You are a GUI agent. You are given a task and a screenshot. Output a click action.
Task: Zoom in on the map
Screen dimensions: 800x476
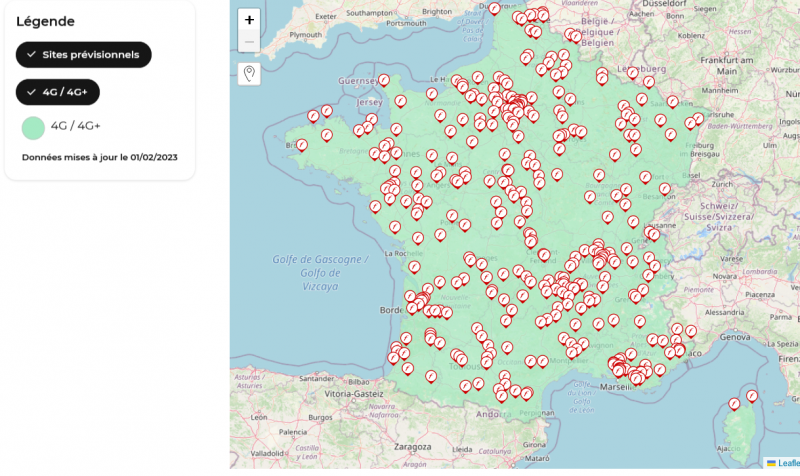click(x=249, y=20)
